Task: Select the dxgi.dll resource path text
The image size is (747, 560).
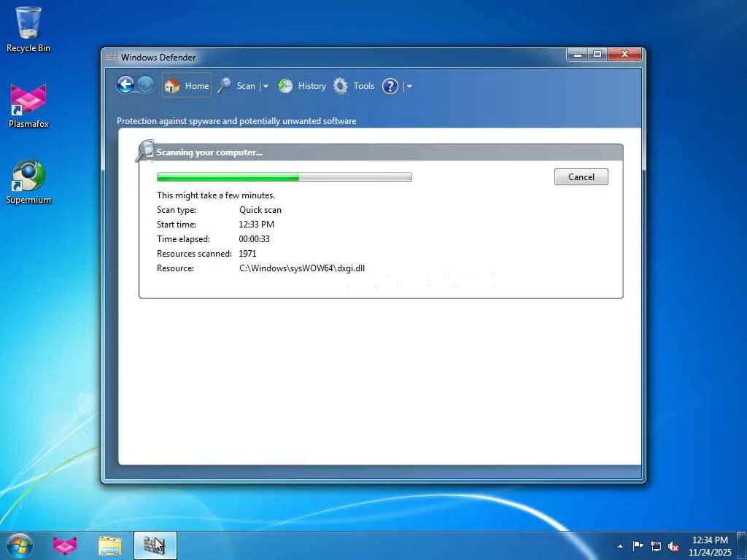Action: click(301, 268)
